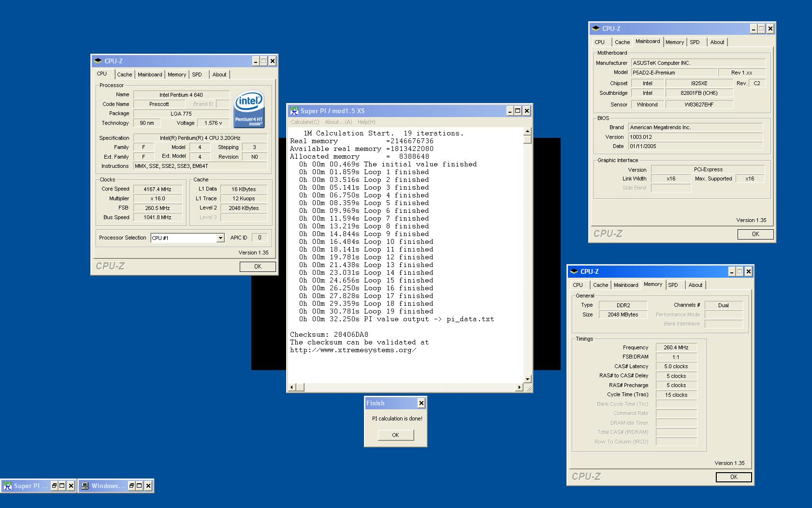The image size is (812, 508).
Task: Close the Super PI window
Action: pos(526,111)
